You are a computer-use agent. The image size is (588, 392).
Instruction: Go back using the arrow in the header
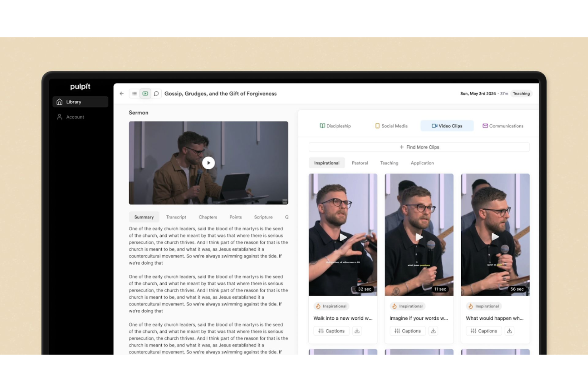tap(122, 93)
